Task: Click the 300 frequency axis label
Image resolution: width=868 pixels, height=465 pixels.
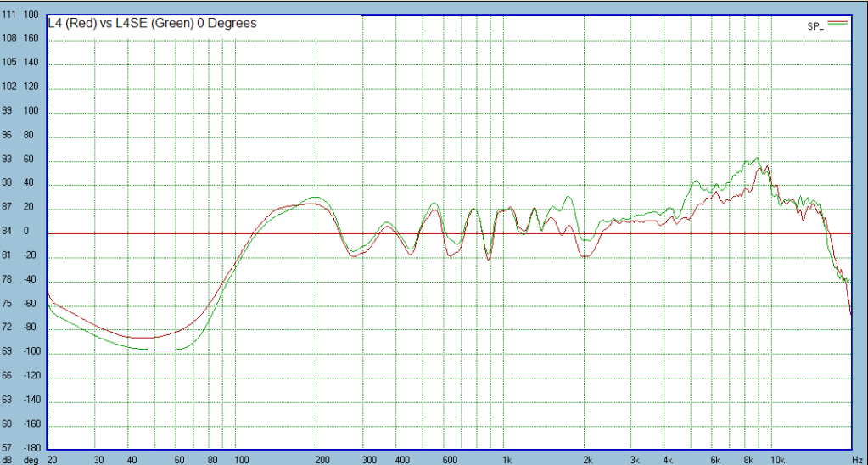Action: pyautogui.click(x=370, y=460)
